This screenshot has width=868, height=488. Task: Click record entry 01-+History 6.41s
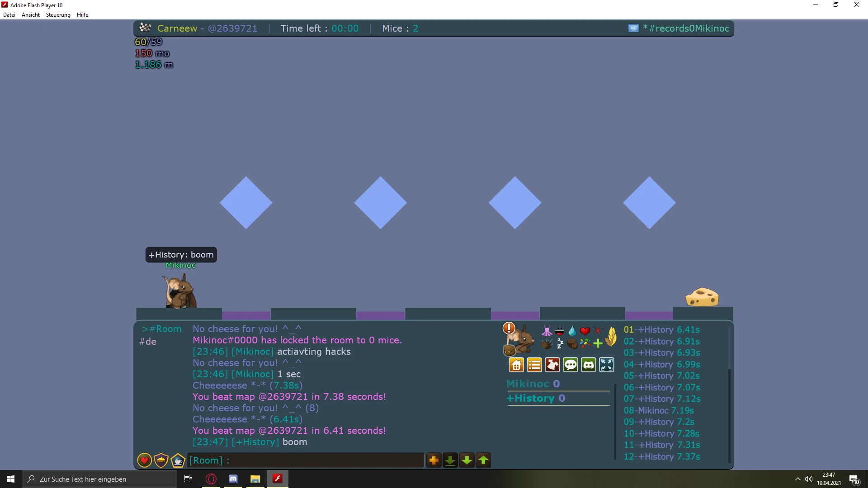[662, 330]
